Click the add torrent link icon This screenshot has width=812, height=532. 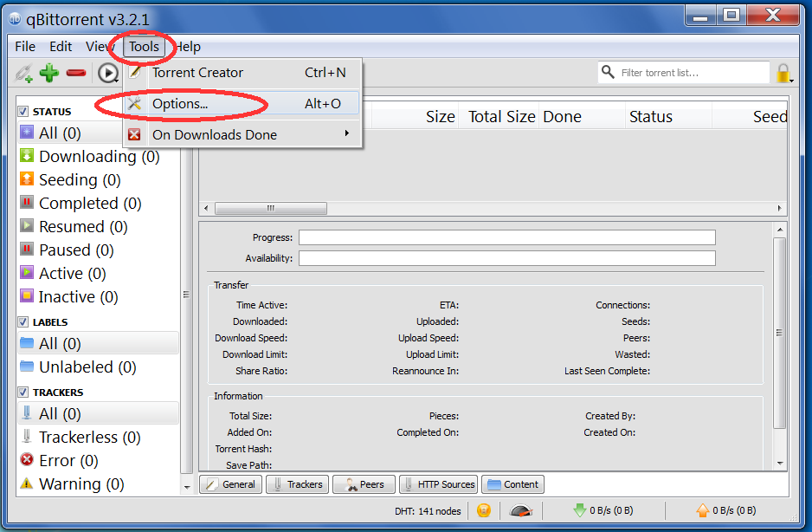(23, 73)
